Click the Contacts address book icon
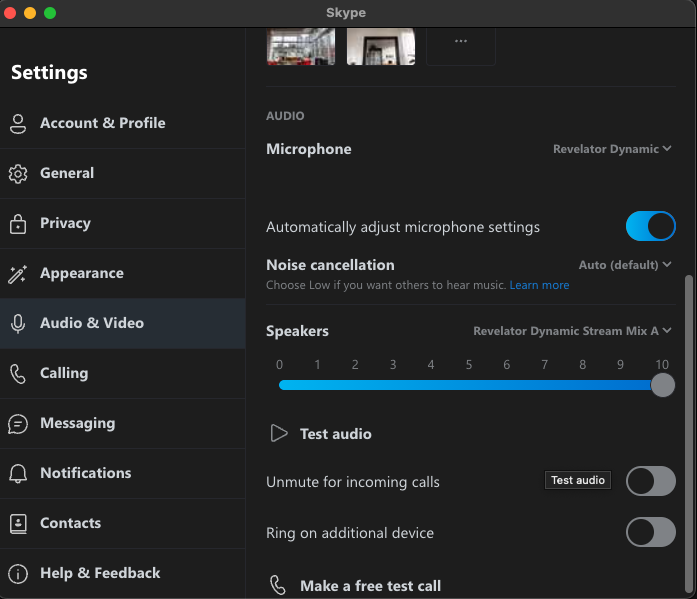Image resolution: width=697 pixels, height=599 pixels. 18,524
